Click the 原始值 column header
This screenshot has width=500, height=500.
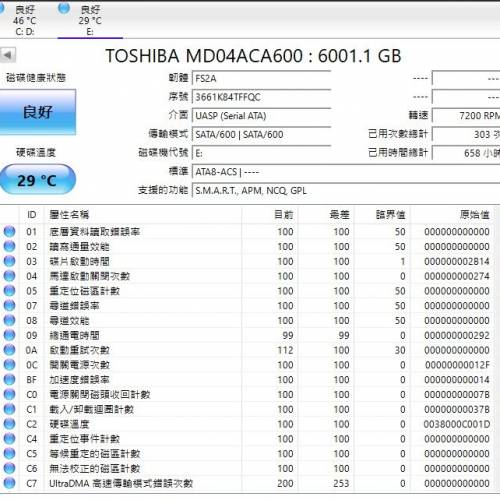coord(452,215)
